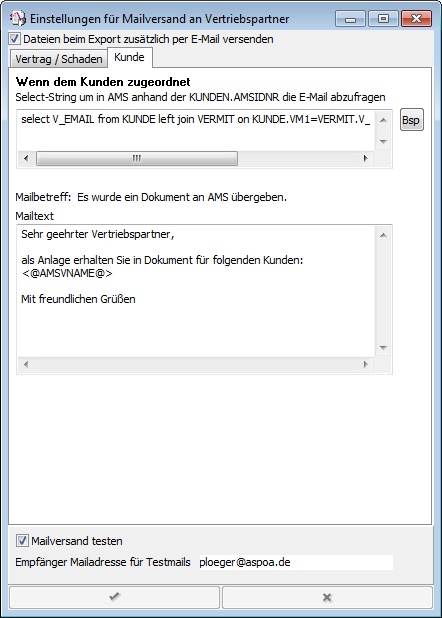
Task: Click inside the Mailtext text area
Action: 196,291
